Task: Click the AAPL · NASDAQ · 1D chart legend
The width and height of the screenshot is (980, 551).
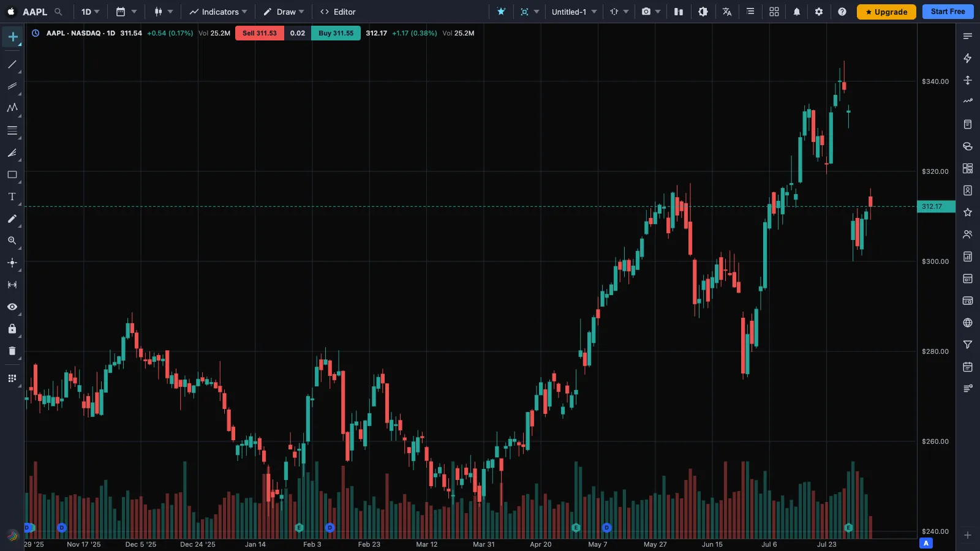Action: pyautogui.click(x=81, y=33)
